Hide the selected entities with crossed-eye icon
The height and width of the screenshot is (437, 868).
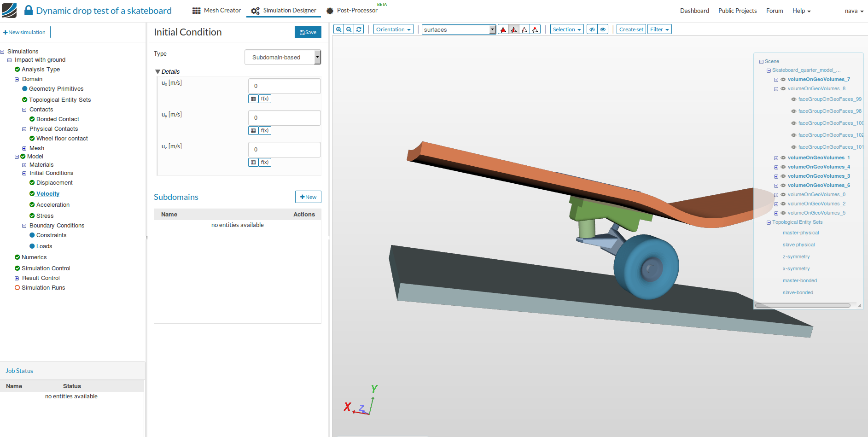592,29
